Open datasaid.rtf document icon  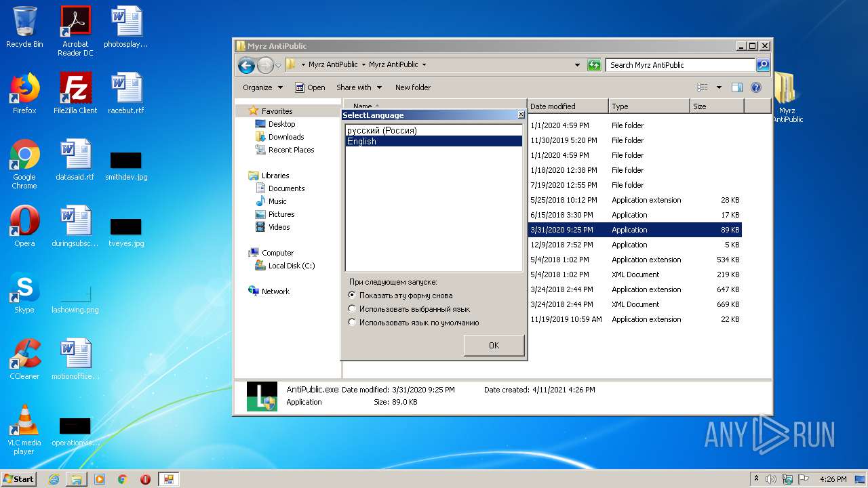click(75, 160)
